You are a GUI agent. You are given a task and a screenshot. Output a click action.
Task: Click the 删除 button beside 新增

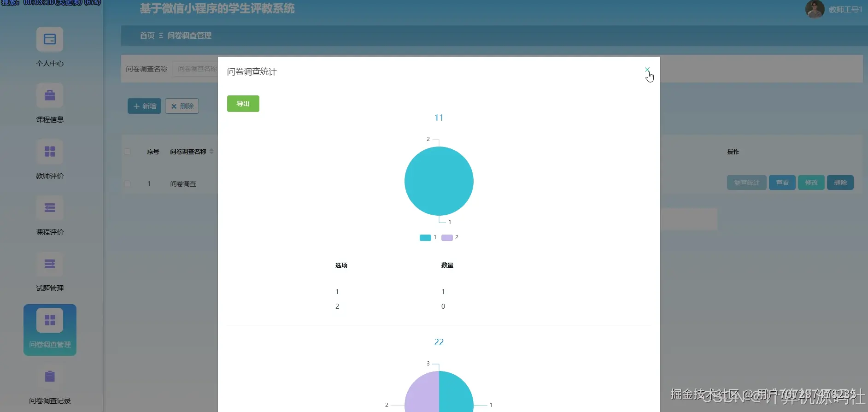[182, 106]
